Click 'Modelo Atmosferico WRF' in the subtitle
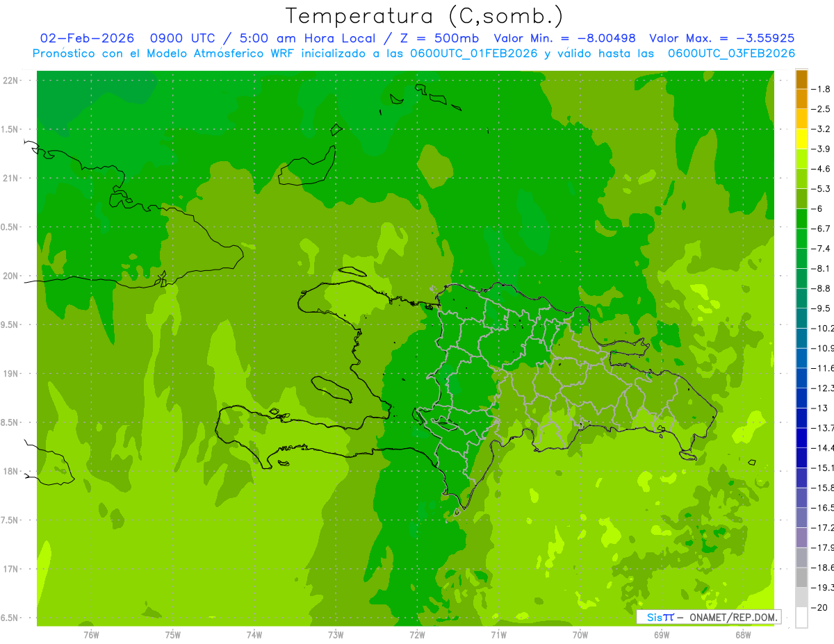Image resolution: width=834 pixels, height=644 pixels. pos(221,53)
